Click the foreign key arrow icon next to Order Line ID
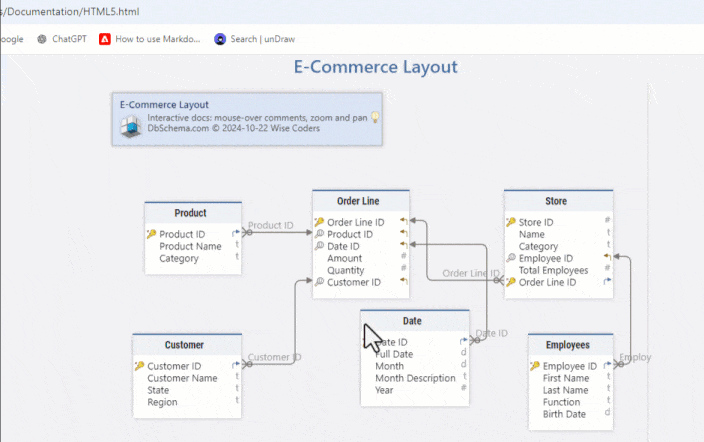 click(x=404, y=221)
